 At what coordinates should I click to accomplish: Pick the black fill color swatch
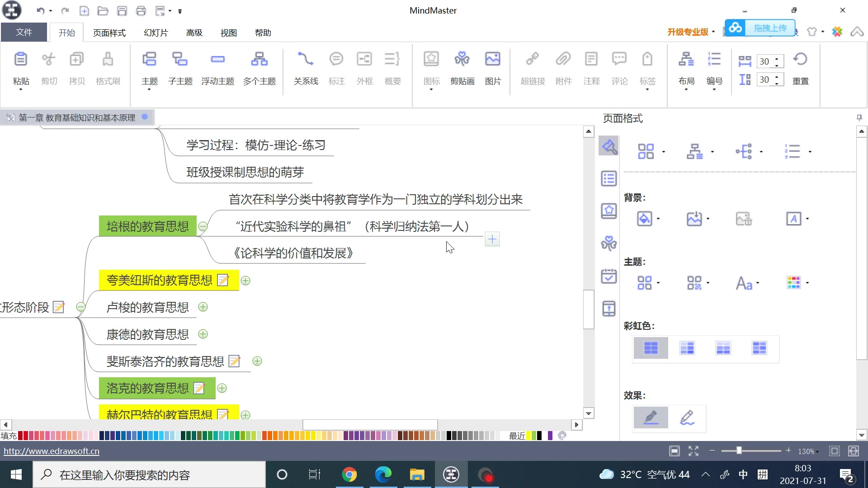pos(449,436)
